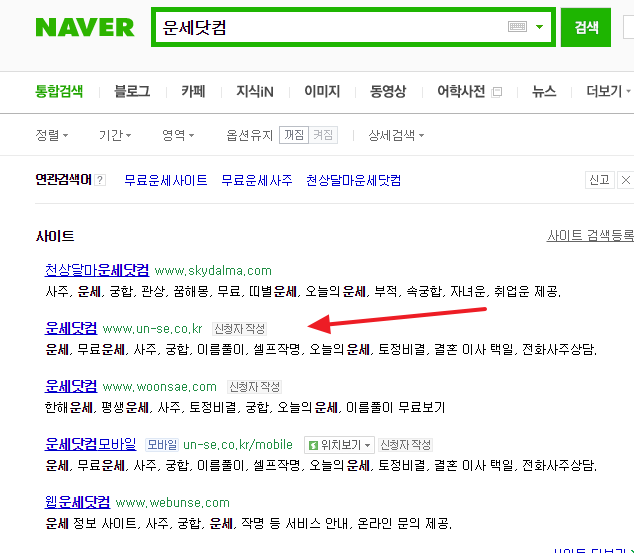This screenshot has width=634, height=553.
Task: Click the www.webunse.com URL
Action: coord(173,503)
